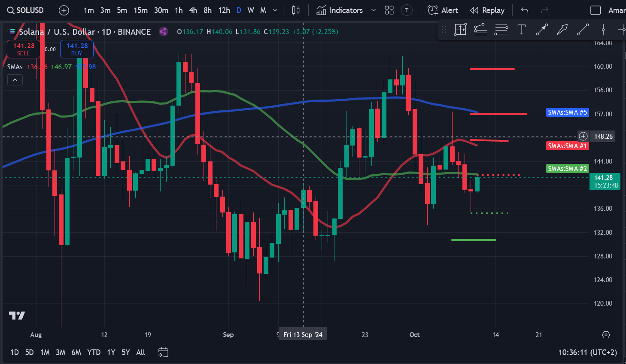Switch to 12h timeframe
This screenshot has width=626, height=364.
point(224,10)
